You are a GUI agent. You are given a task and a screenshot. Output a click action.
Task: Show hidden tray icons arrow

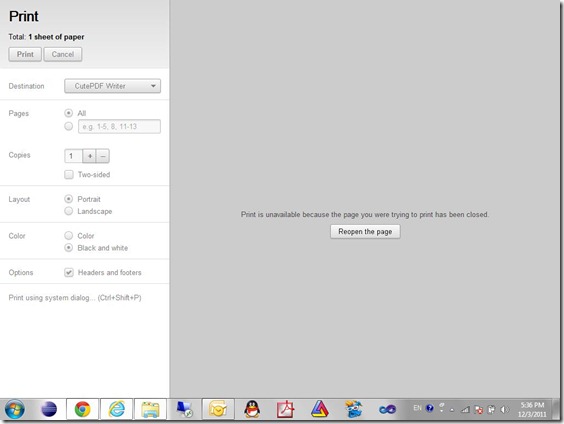[452, 410]
